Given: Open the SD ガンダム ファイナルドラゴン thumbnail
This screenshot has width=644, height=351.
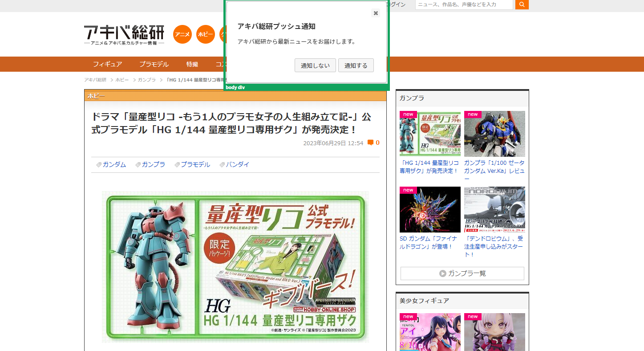Looking at the screenshot, I should (430, 209).
